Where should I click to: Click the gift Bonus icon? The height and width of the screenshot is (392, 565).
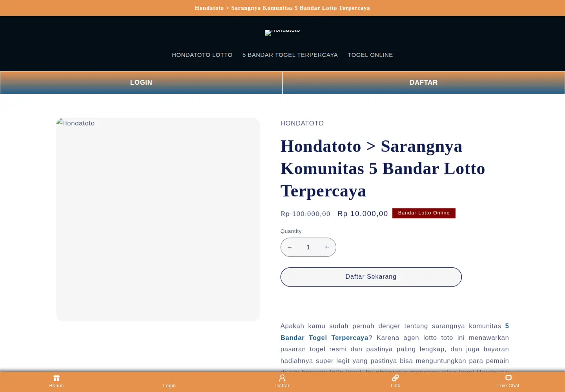[56, 378]
